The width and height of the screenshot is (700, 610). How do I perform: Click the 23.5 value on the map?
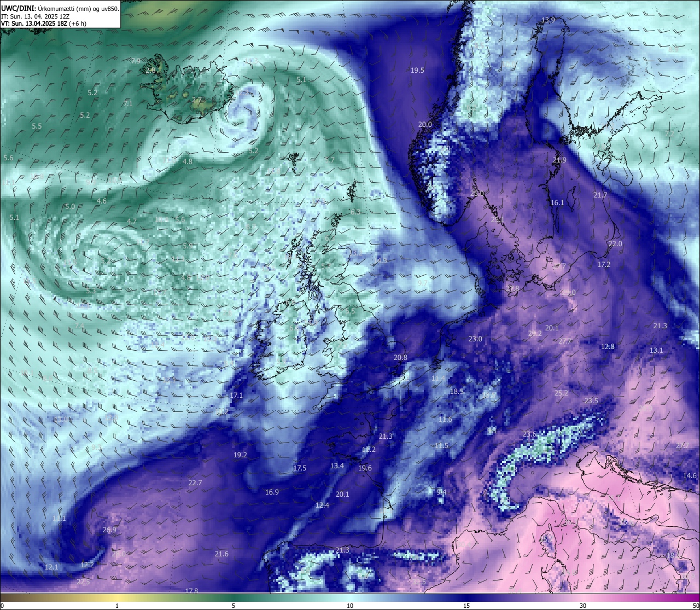(x=591, y=400)
